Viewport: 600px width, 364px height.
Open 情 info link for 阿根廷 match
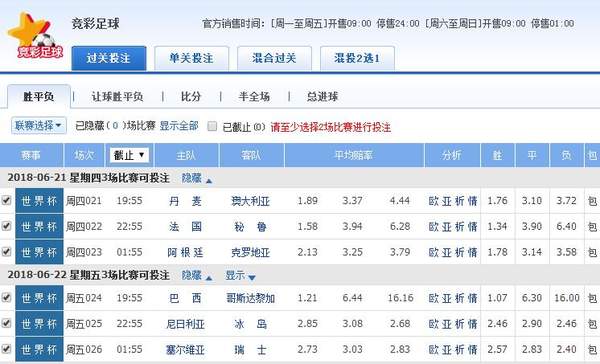click(472, 252)
